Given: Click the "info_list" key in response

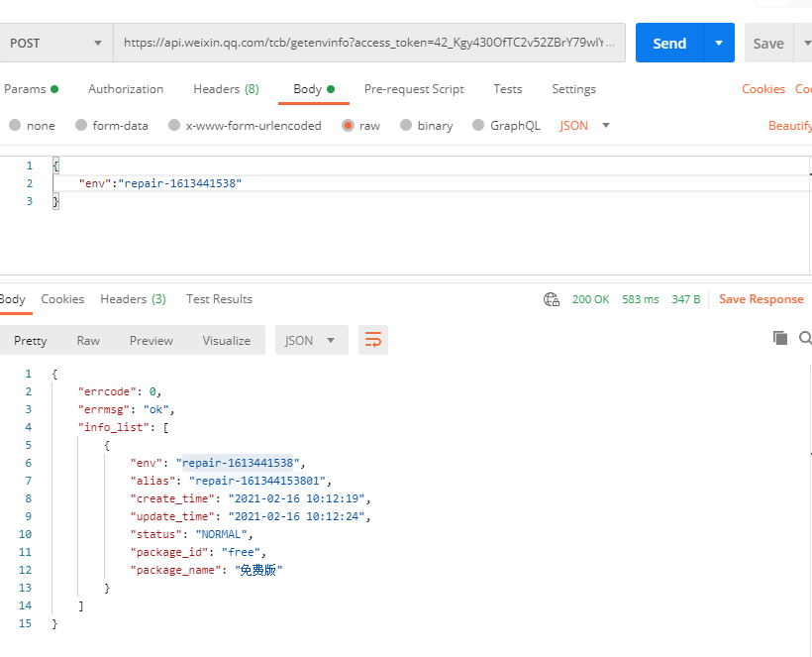Looking at the screenshot, I should pyautogui.click(x=114, y=427).
